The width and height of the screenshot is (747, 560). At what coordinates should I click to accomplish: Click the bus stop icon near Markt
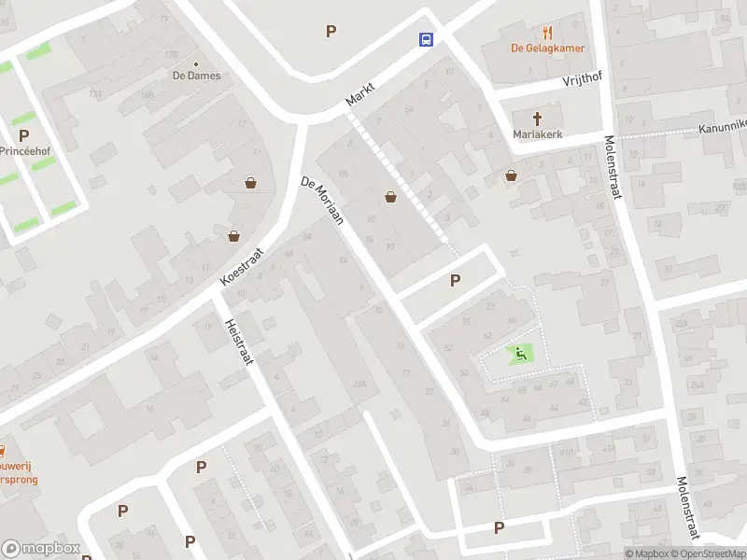point(426,39)
